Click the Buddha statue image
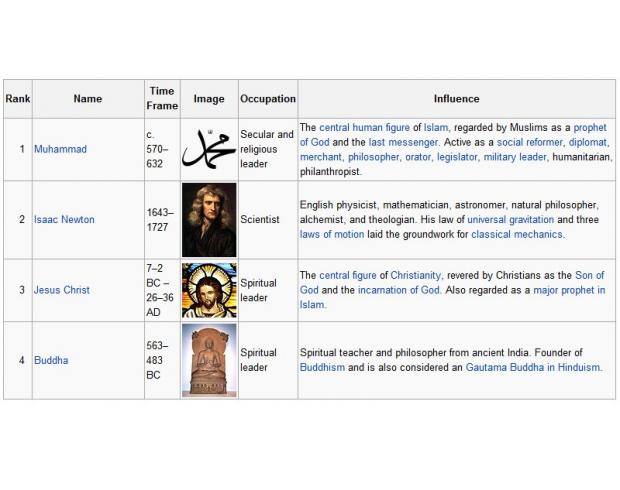The width and height of the screenshot is (620, 490). (209, 360)
